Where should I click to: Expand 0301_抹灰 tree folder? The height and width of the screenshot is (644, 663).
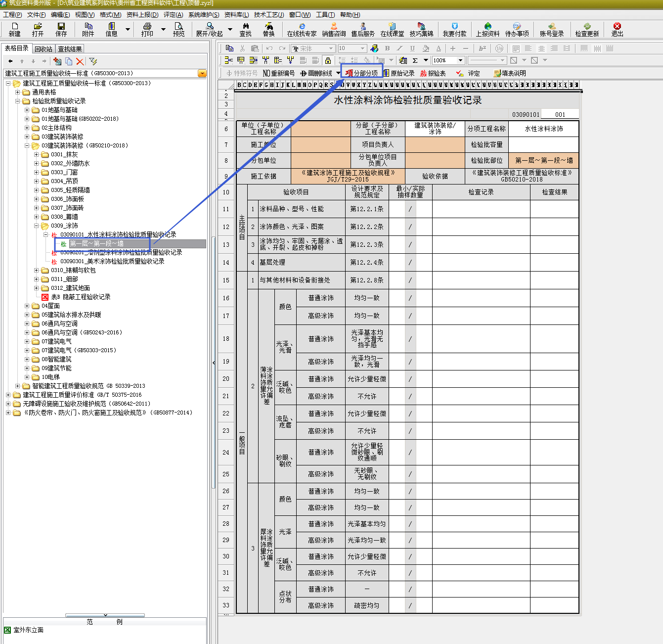(36, 154)
